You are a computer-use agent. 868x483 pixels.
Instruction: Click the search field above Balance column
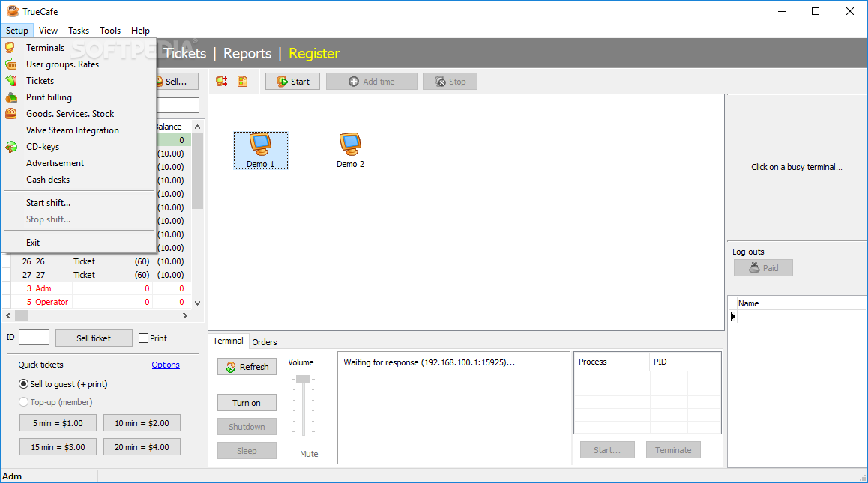[178, 105]
